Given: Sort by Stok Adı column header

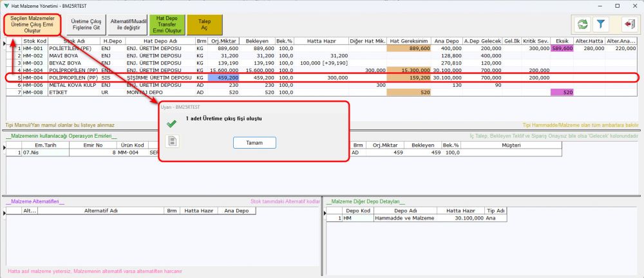Looking at the screenshot, I should coord(74,41).
